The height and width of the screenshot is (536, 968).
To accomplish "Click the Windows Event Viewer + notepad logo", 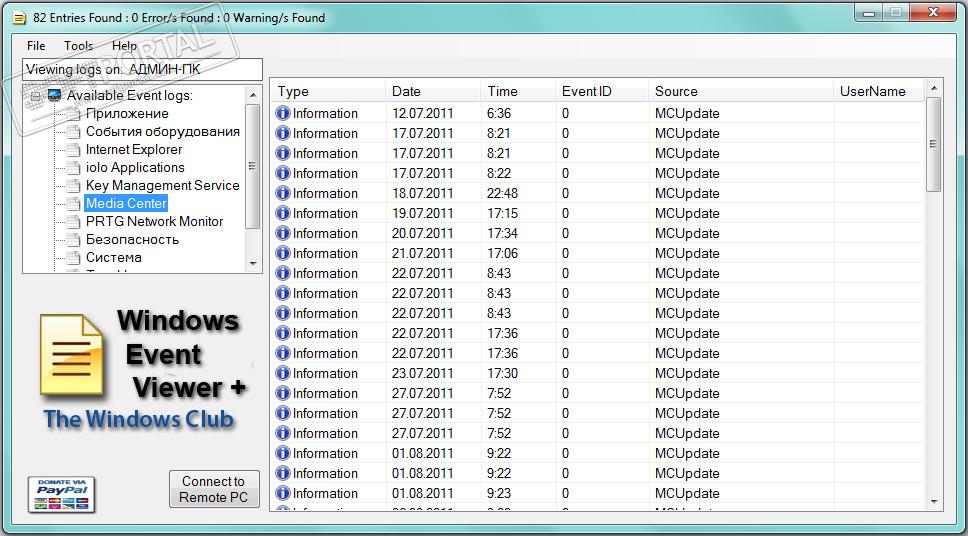I will click(71, 354).
